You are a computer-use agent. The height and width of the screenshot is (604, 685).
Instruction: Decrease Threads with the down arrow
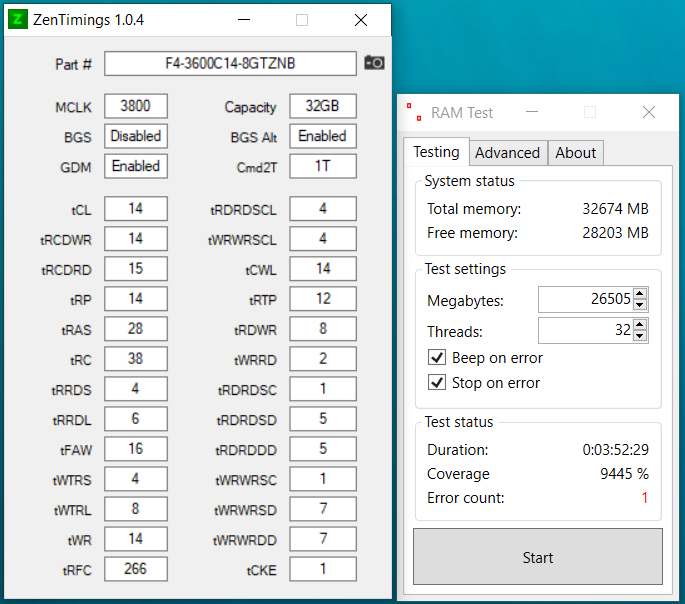[x=640, y=335]
